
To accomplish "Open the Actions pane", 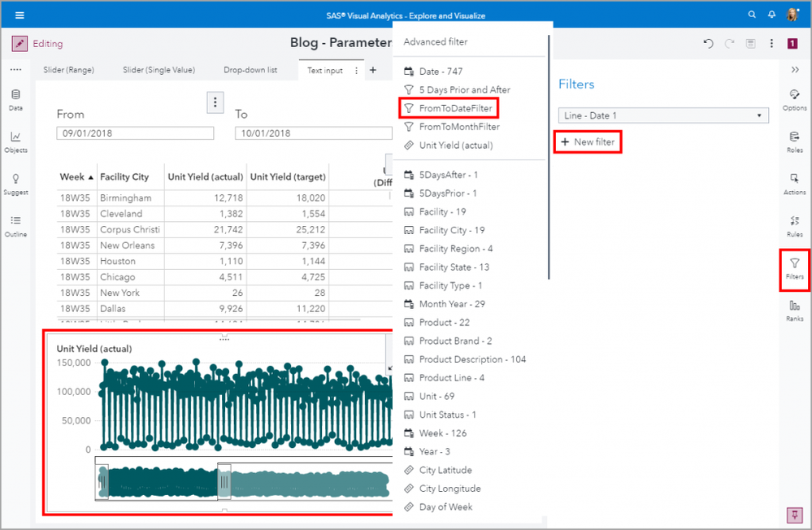I will point(794,184).
